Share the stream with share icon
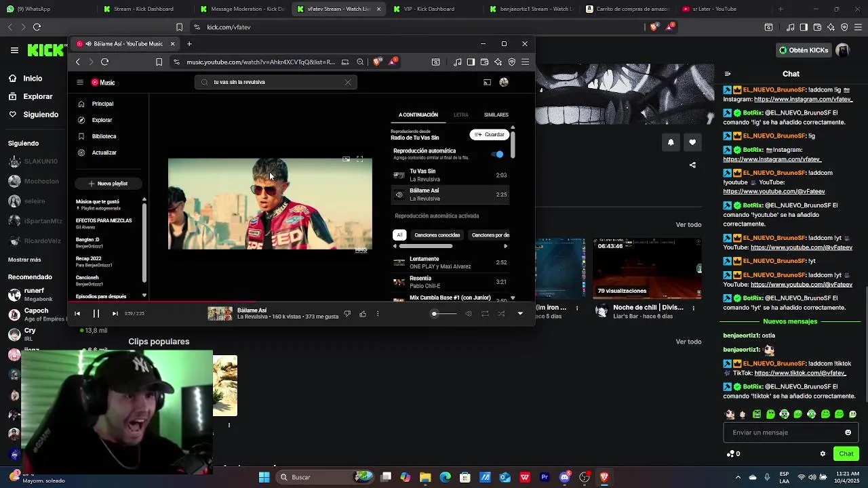The height and width of the screenshot is (488, 868). [x=692, y=165]
